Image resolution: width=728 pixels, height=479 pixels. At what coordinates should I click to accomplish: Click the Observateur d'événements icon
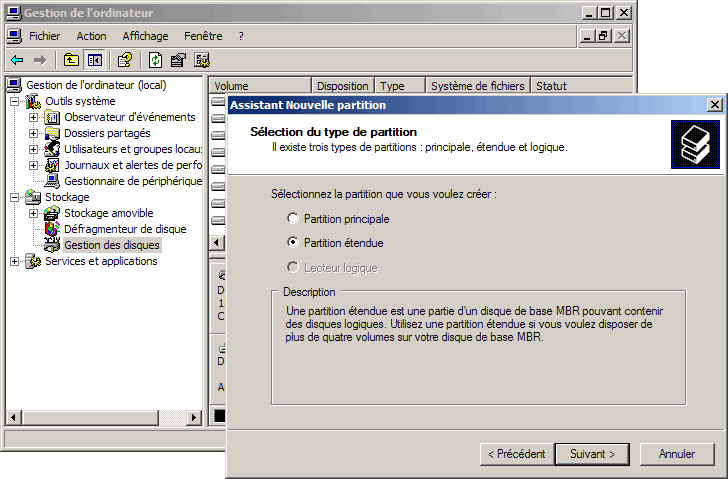coord(53,117)
